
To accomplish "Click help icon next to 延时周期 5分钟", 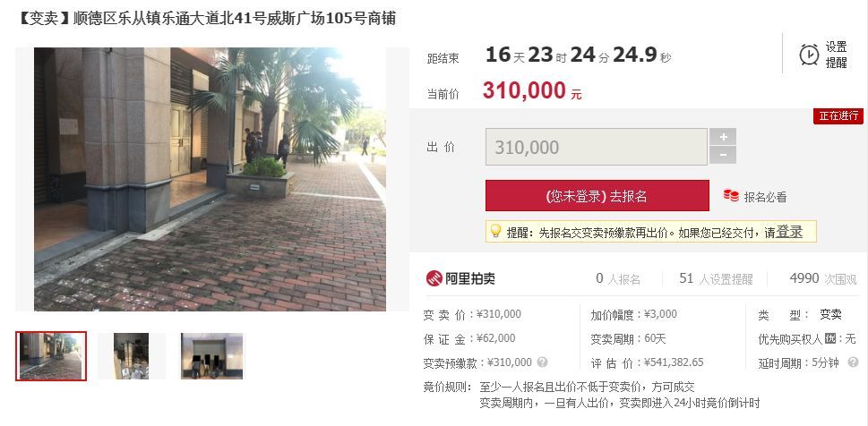I will pyautogui.click(x=853, y=362).
